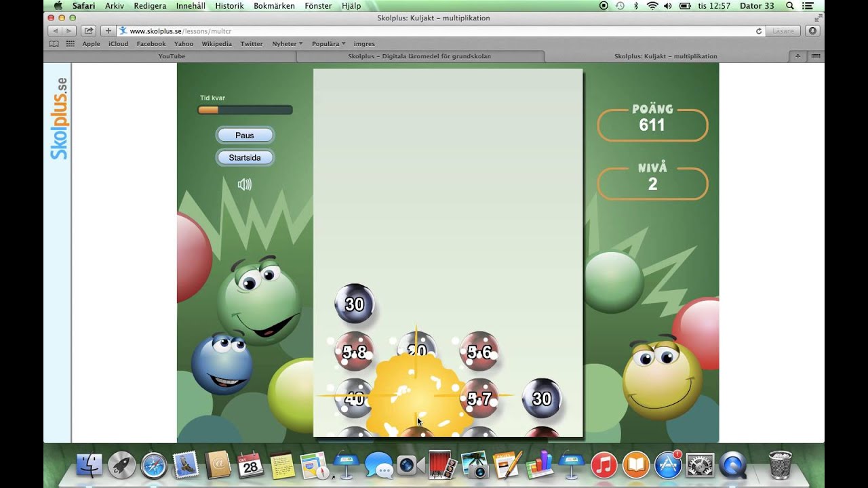Open the Skolplus.se logo link
Screen dimensions: 868x488
[x=59, y=119]
